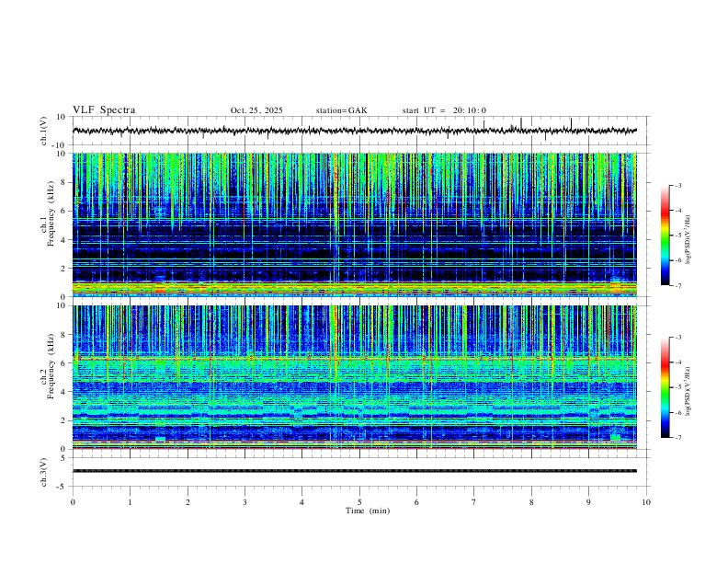This screenshot has height=563, width=728.
Task: Click the ch.2 colorbar 'log(PSD)' label
Action: click(x=688, y=392)
